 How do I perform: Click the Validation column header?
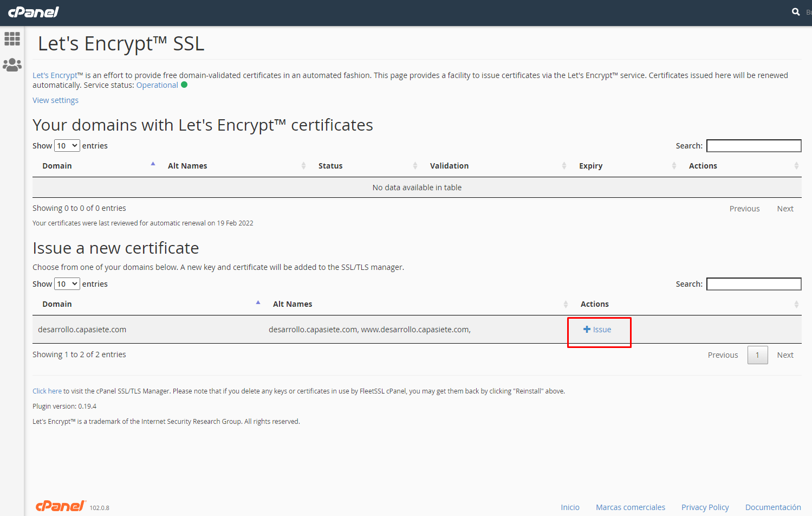(x=449, y=166)
